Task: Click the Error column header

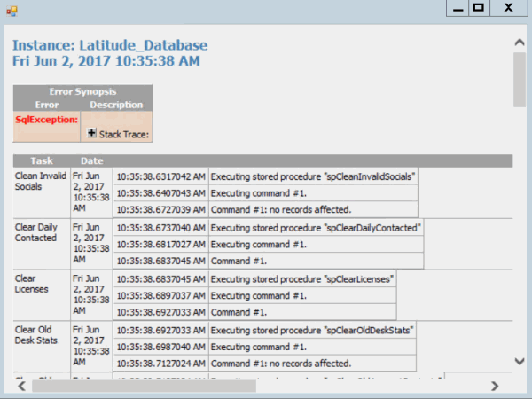Action: tap(47, 105)
